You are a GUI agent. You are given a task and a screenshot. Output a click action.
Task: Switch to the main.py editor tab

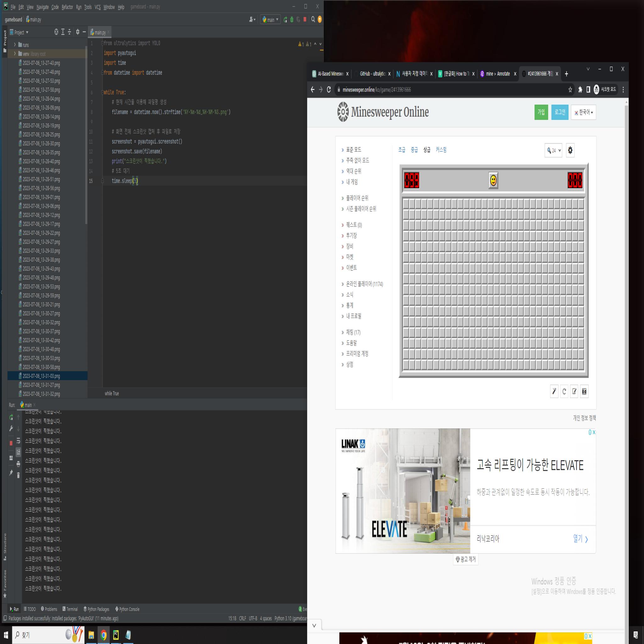click(100, 32)
